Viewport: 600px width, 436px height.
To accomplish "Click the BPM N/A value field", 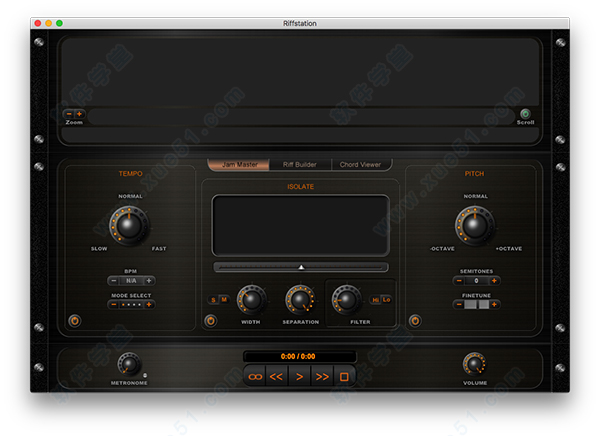I will [x=131, y=281].
